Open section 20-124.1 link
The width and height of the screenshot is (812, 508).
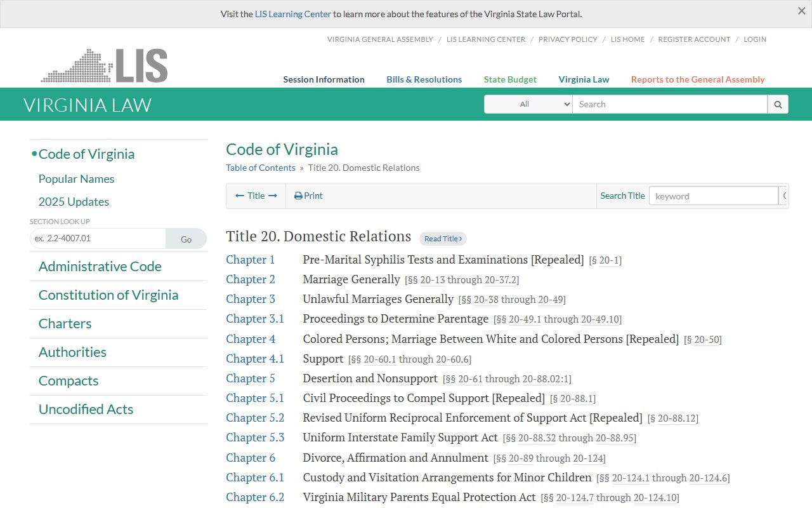point(631,478)
